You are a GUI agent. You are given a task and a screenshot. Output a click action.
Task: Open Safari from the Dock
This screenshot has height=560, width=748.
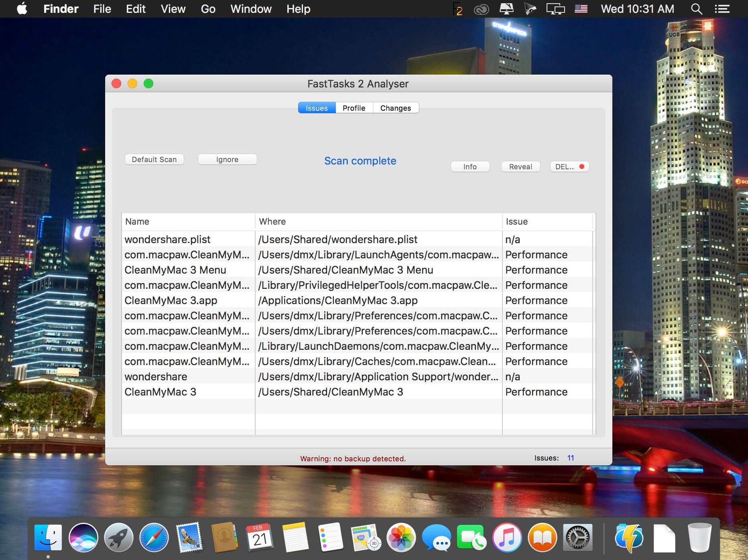tap(154, 537)
